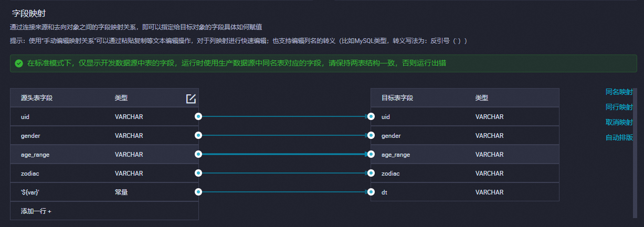Click target connector dot for uid
This screenshot has height=227, width=644.
(371, 116)
